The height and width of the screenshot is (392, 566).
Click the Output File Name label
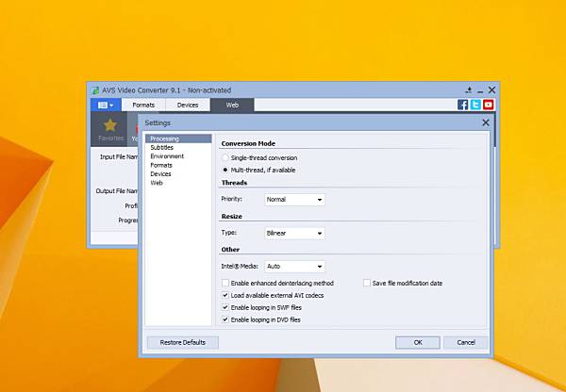point(117,191)
